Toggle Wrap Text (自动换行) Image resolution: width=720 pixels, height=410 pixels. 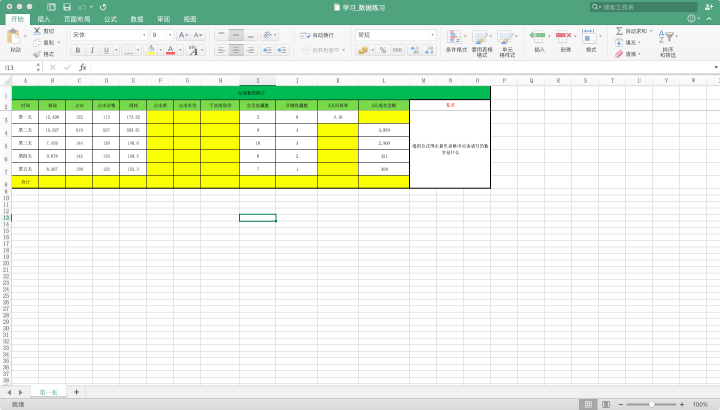318,35
